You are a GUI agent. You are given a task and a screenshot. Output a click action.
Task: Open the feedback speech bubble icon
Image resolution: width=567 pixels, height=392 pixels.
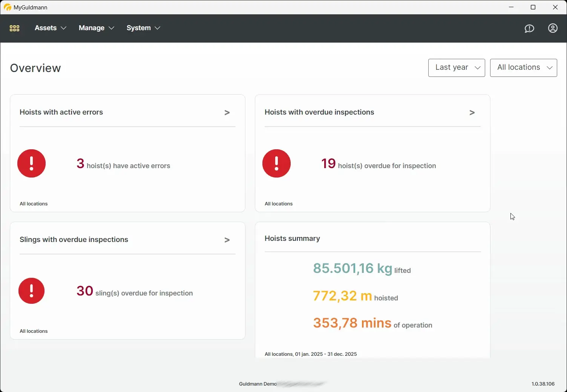pos(529,28)
